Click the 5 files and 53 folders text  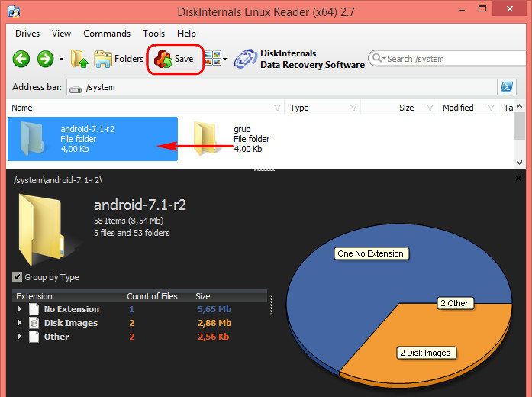pos(131,233)
